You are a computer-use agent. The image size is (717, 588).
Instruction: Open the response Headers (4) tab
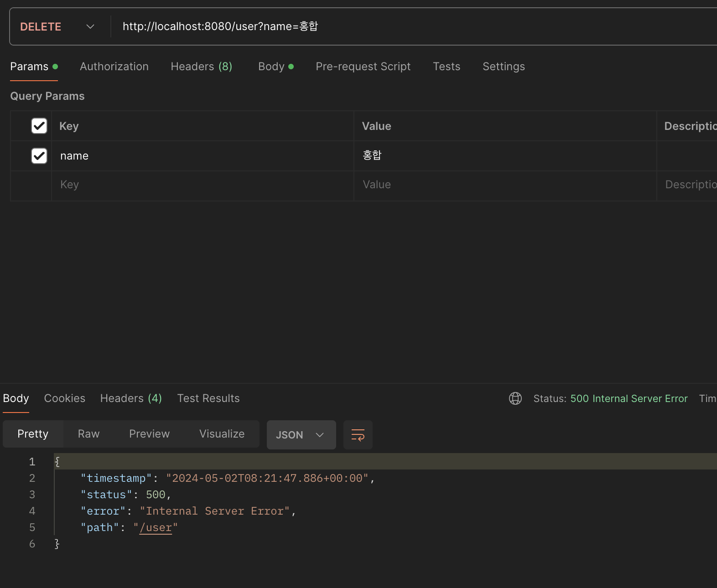click(131, 398)
